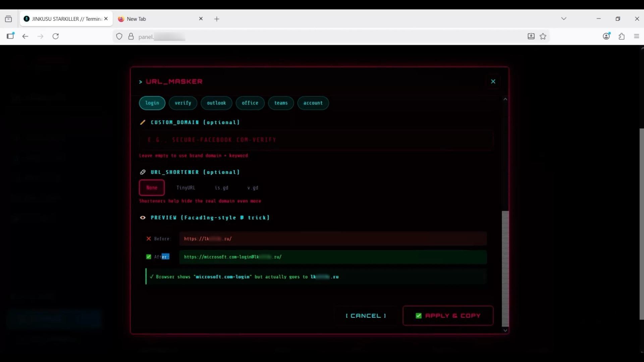Open the Firefox application menu

coord(637,36)
